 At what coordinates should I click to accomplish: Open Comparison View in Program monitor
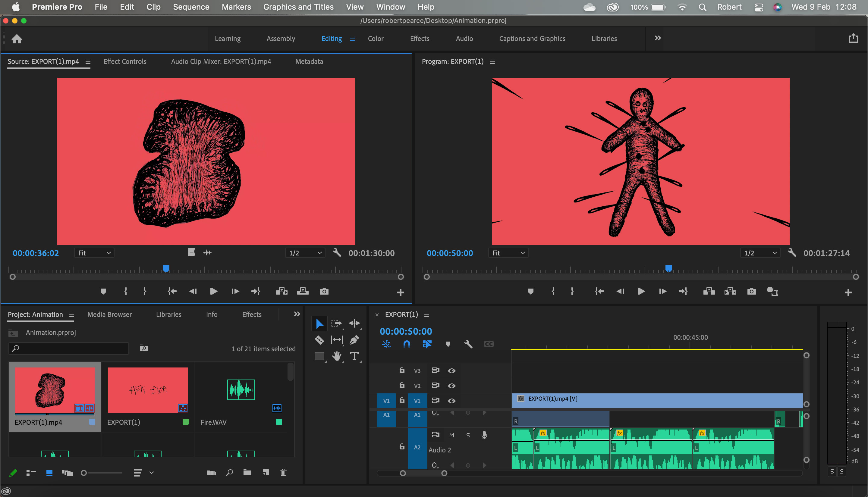point(772,291)
